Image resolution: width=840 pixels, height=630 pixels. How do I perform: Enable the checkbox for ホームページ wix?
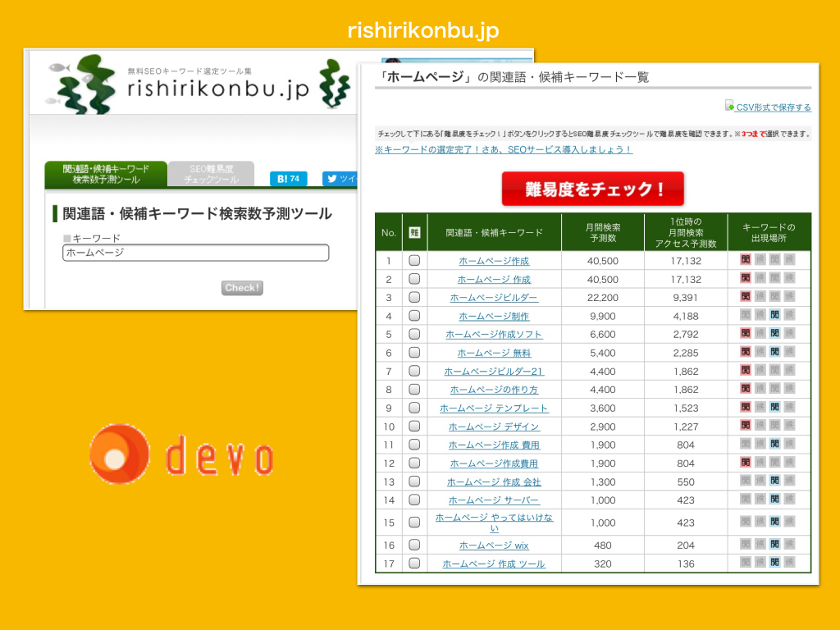(x=414, y=545)
